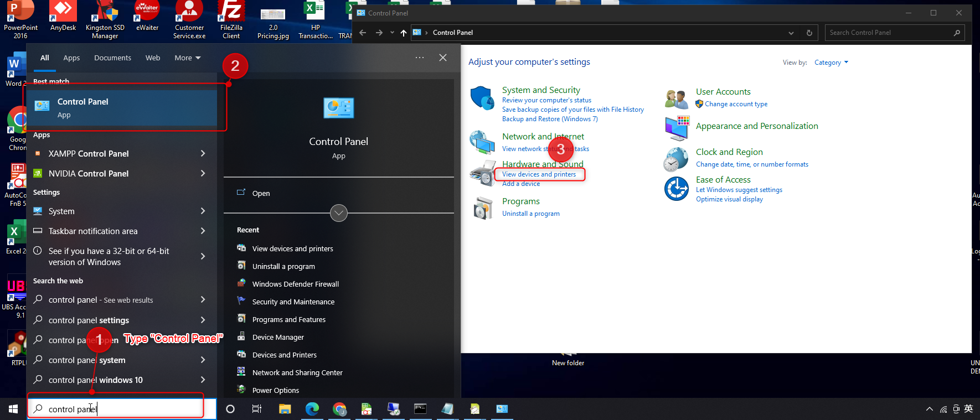Click the Uninstall a program link

530,214
